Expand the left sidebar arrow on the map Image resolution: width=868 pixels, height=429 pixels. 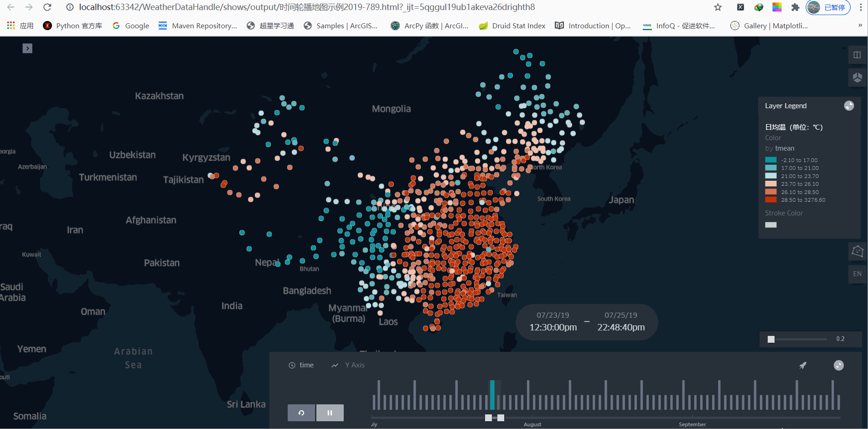tap(27, 48)
